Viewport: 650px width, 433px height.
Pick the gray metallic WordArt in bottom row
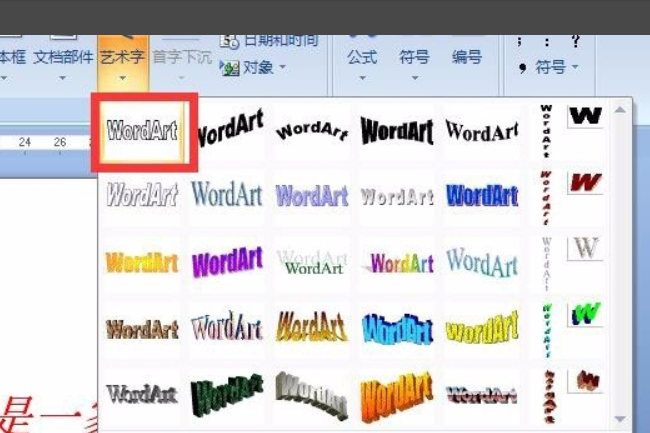(x=142, y=394)
